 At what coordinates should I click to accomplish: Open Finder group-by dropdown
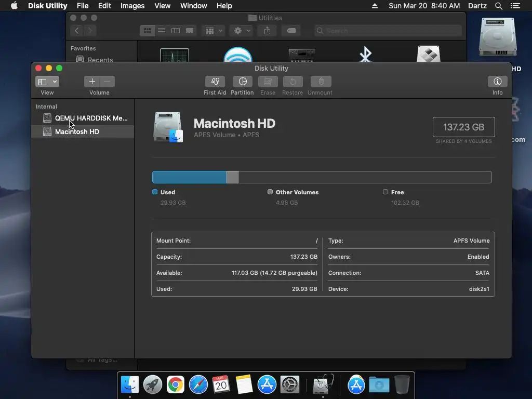click(214, 31)
